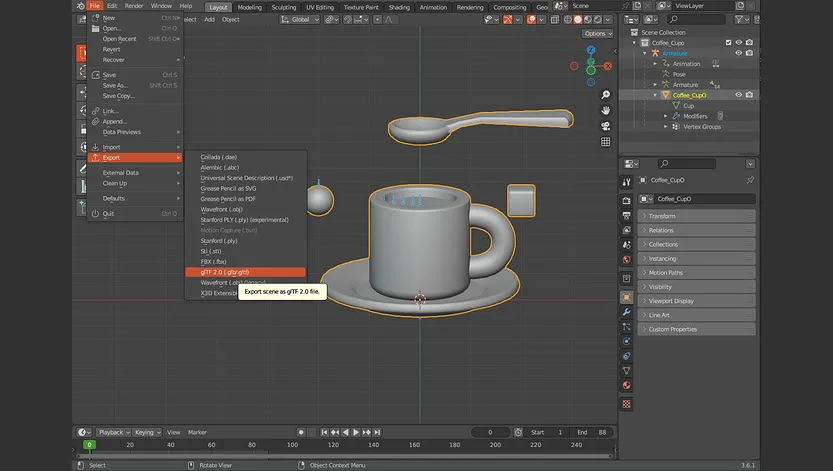Select rendered viewport shading
This screenshot has width=833, height=471.
[598, 20]
